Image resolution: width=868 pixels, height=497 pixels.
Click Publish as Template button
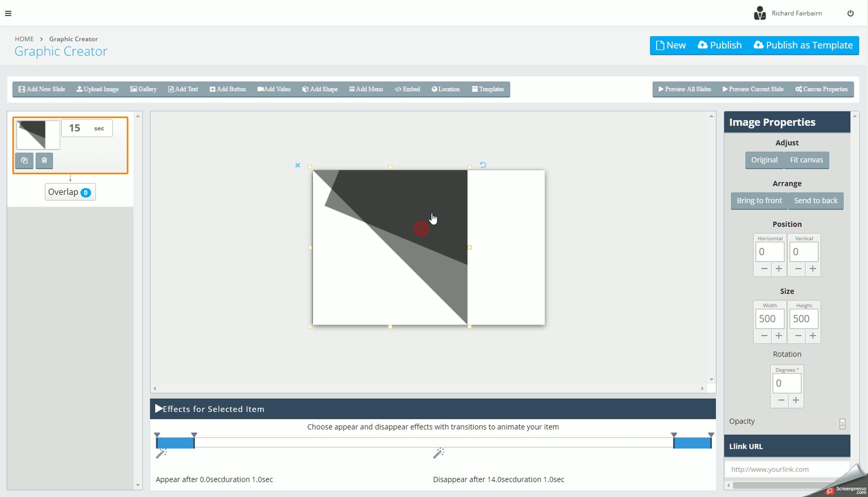point(803,45)
